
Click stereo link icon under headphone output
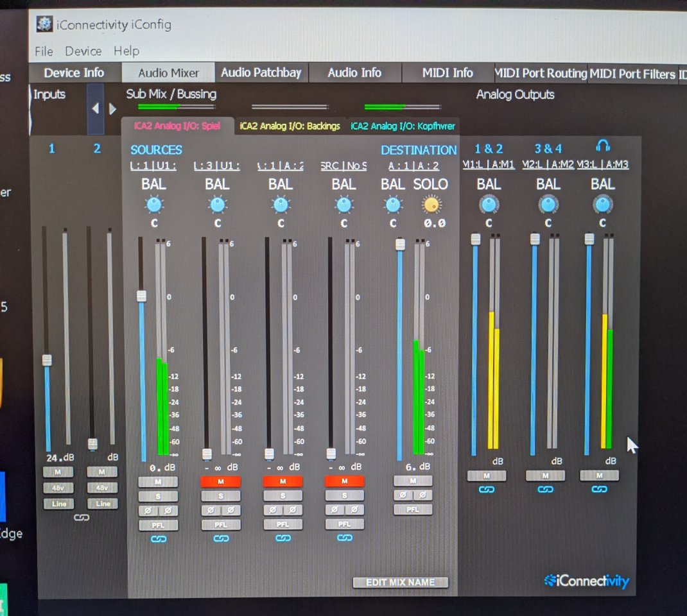click(600, 488)
